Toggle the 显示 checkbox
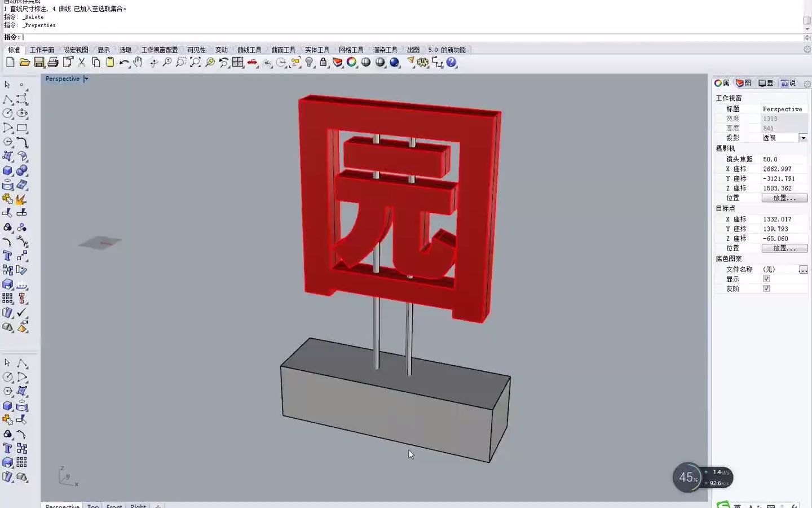812x508 pixels. pyautogui.click(x=766, y=279)
